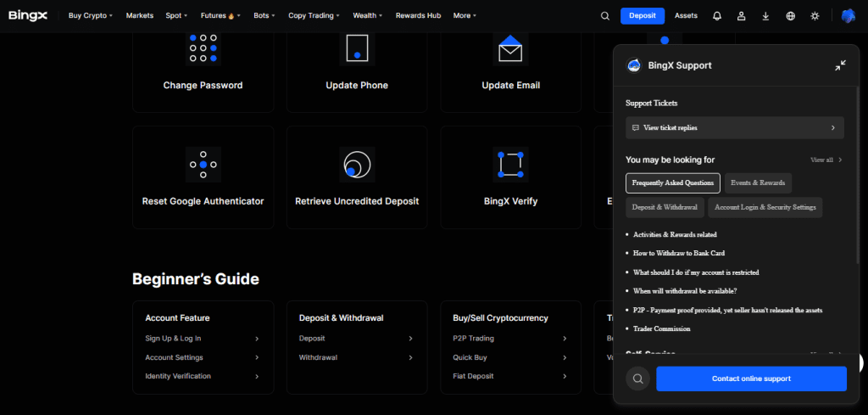
Task: Select Account Login & Security Settings tab
Action: pos(765,207)
